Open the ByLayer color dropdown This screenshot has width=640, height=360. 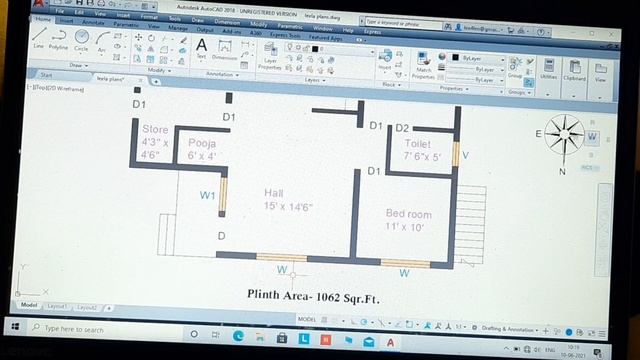(478, 59)
